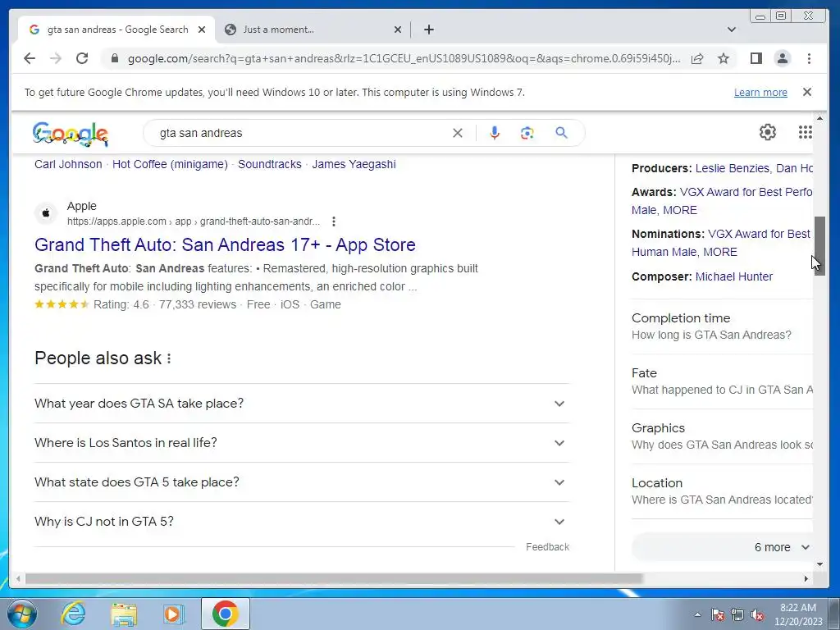The image size is (840, 630).
Task: Click the scroll right arrow
Action: pos(806,578)
